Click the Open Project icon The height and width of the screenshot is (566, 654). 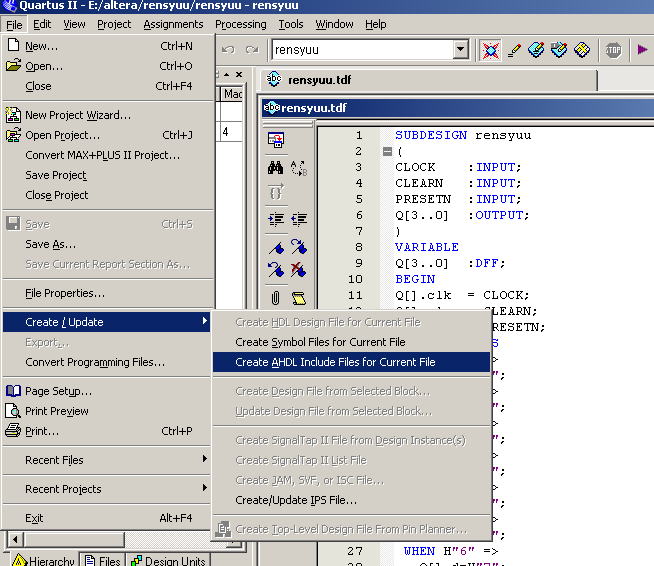(13, 135)
